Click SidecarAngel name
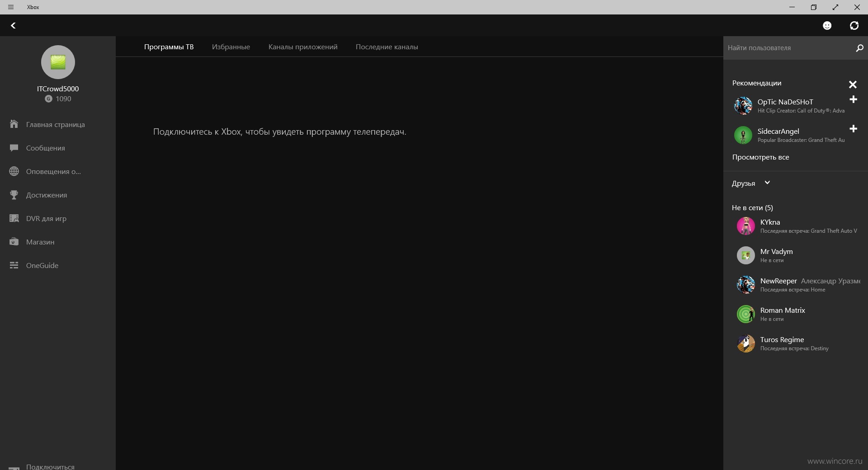Viewport: 868px width, 470px height. (778, 131)
